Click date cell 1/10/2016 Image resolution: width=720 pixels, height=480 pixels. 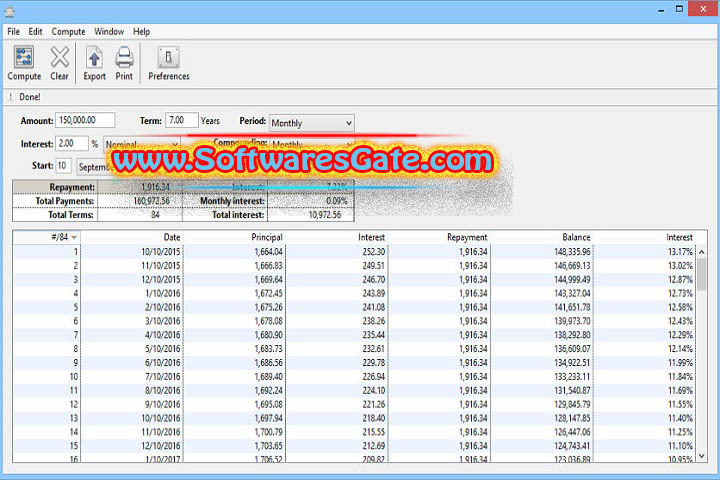[x=163, y=294]
